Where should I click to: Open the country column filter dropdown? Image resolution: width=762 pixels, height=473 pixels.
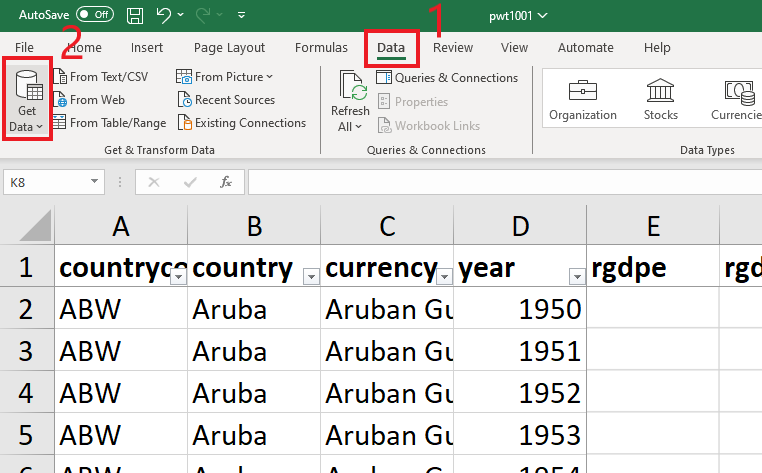click(x=310, y=277)
